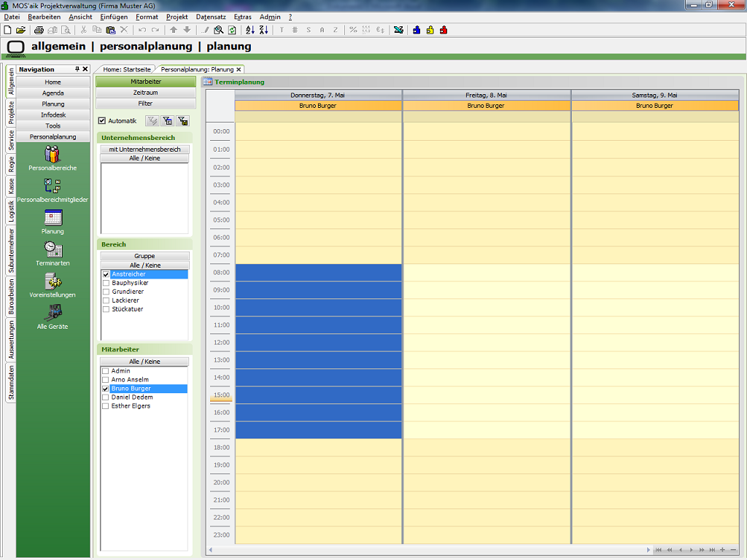This screenshot has width=747, height=560.
Task: Switch to the Home: Startseite tab
Action: tap(127, 69)
